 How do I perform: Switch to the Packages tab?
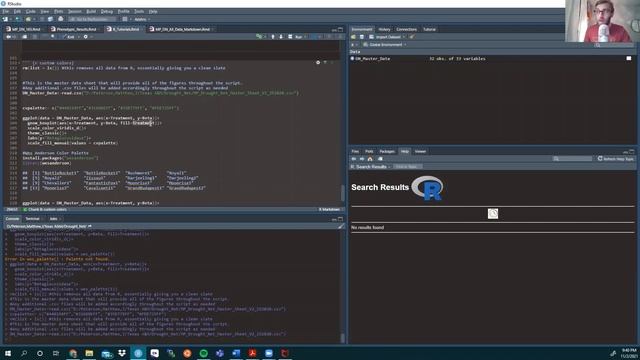tap(387, 151)
